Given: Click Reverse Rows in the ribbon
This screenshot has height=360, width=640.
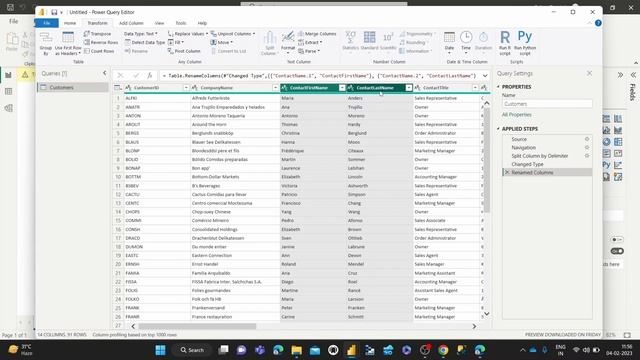Looking at the screenshot, I should pos(101,42).
